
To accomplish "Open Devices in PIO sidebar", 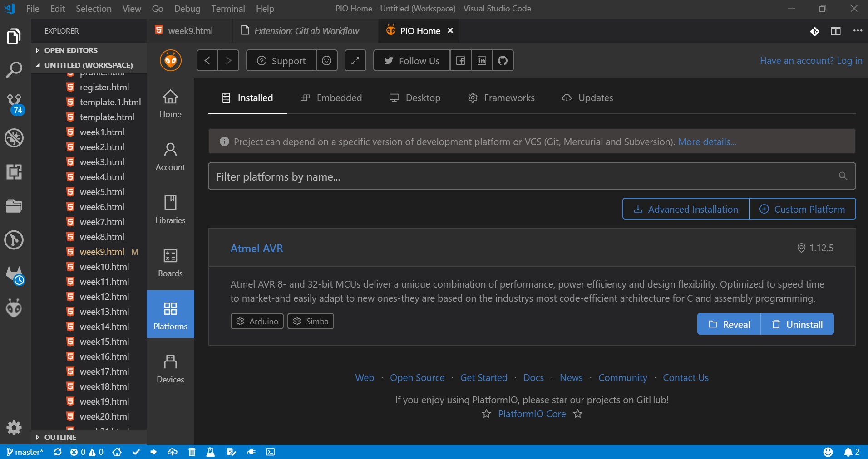I will pyautogui.click(x=170, y=369).
